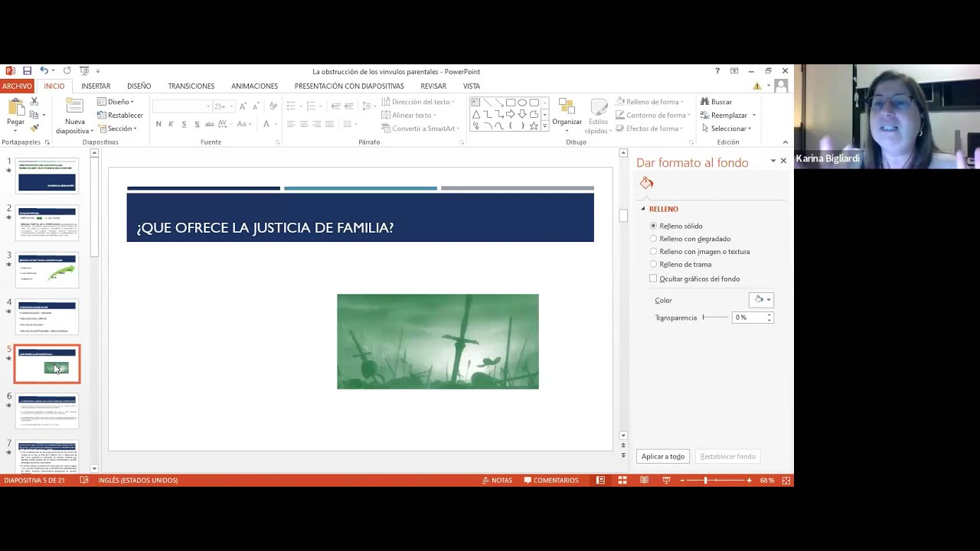Select slide 6 thumbnail
The height and width of the screenshot is (551, 980).
47,411
